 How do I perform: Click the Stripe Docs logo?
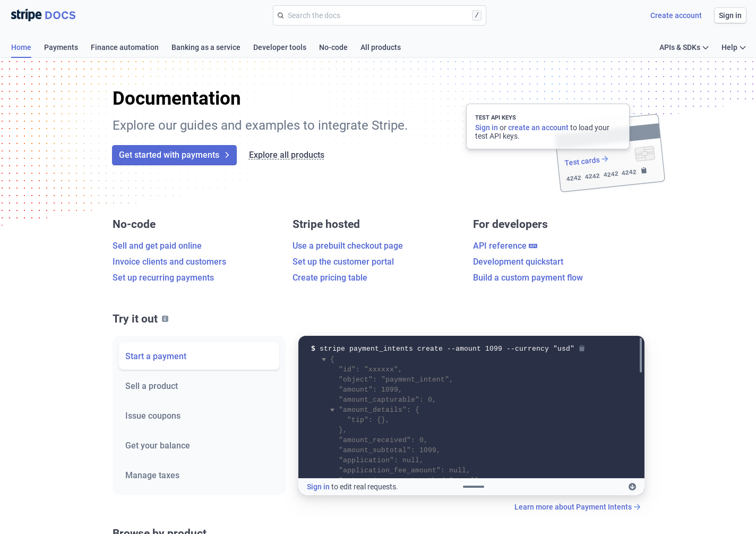[43, 15]
